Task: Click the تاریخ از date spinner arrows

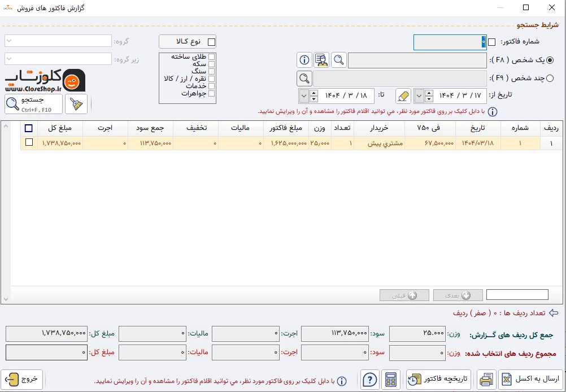Action: (429, 96)
